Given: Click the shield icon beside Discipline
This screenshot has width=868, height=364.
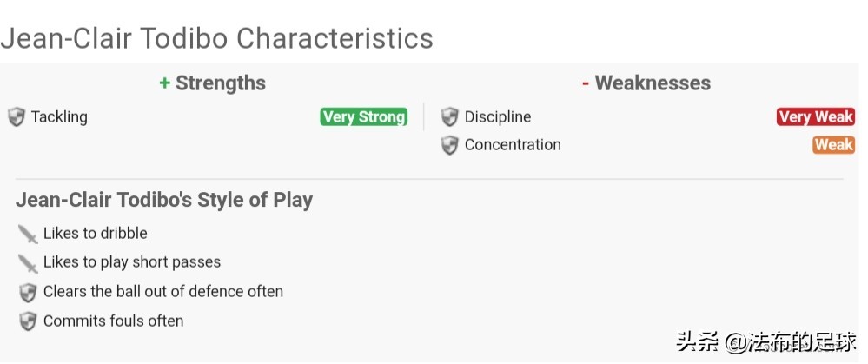Looking at the screenshot, I should pyautogui.click(x=449, y=117).
